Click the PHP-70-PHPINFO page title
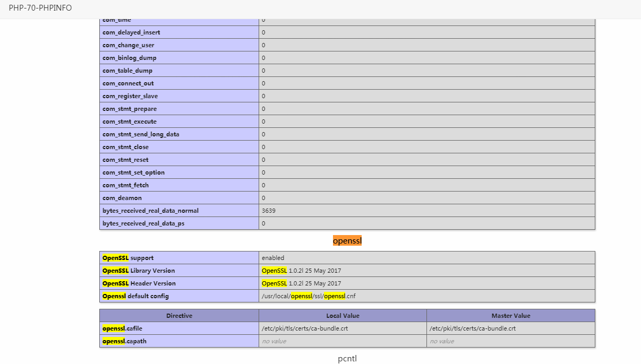The image size is (641, 364). tap(40, 8)
